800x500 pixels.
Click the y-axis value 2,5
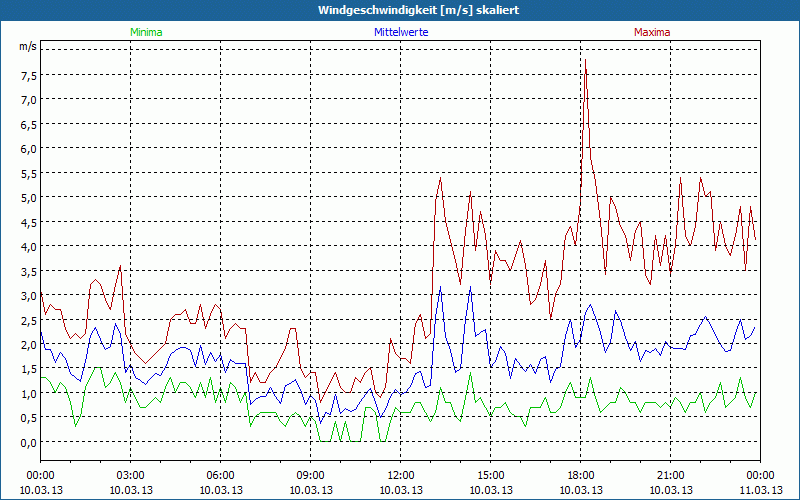tap(29, 320)
